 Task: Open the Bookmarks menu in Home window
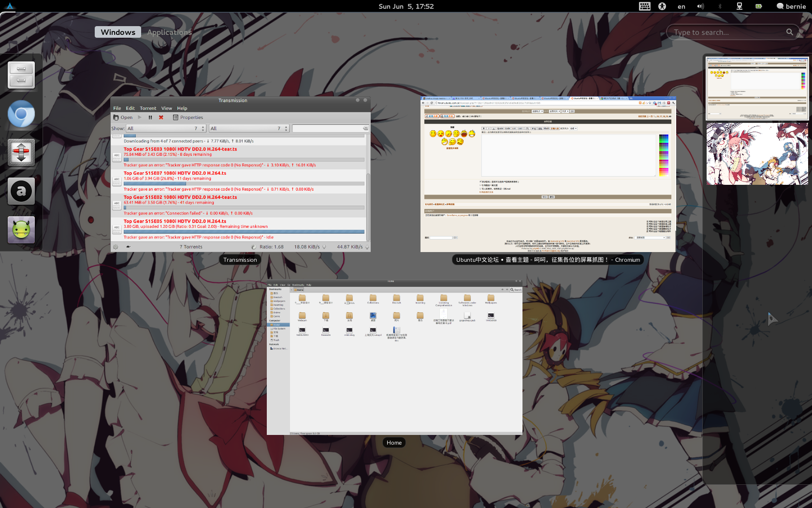pyautogui.click(x=298, y=285)
